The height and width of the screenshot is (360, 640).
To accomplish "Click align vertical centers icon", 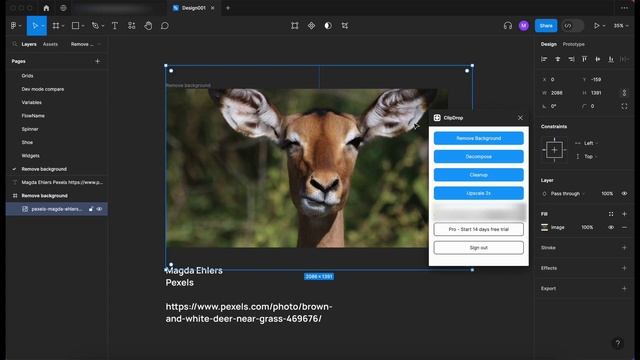I will (x=598, y=59).
